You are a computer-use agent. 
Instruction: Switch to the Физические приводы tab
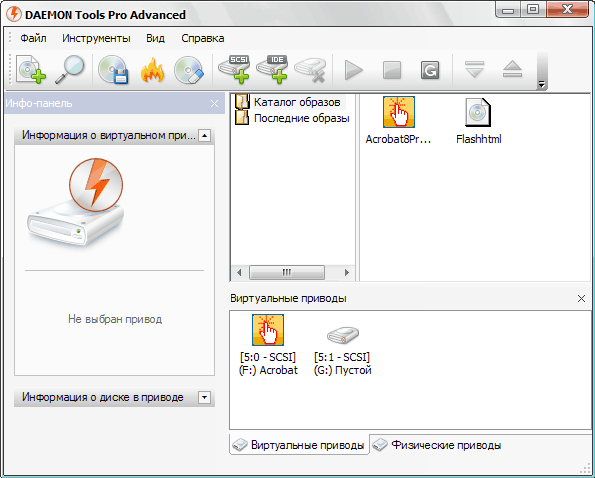coord(437,445)
